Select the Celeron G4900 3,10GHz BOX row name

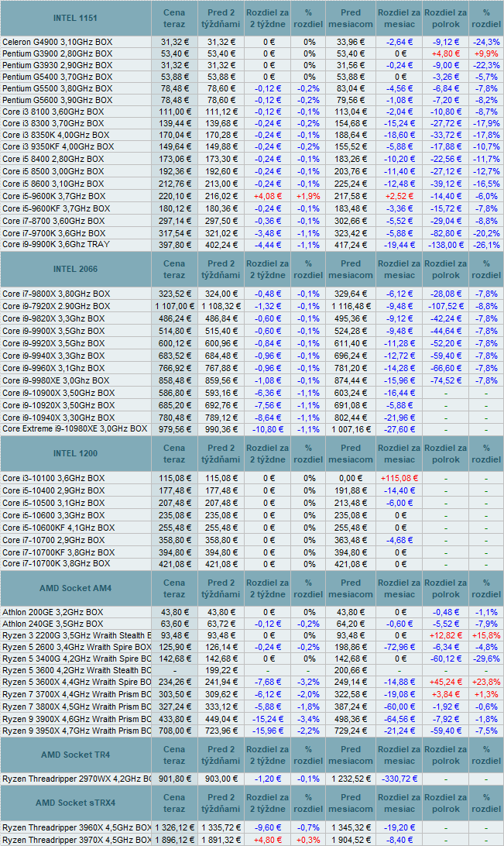pos(57,42)
